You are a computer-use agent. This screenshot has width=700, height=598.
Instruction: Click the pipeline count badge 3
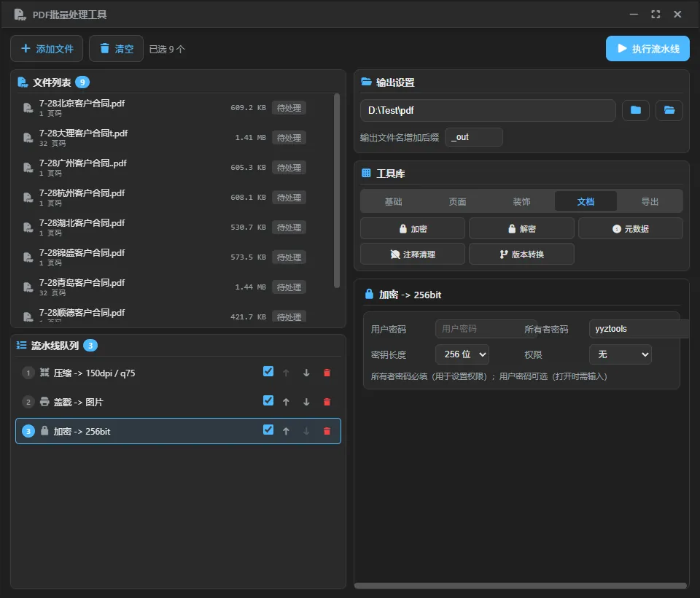90,345
